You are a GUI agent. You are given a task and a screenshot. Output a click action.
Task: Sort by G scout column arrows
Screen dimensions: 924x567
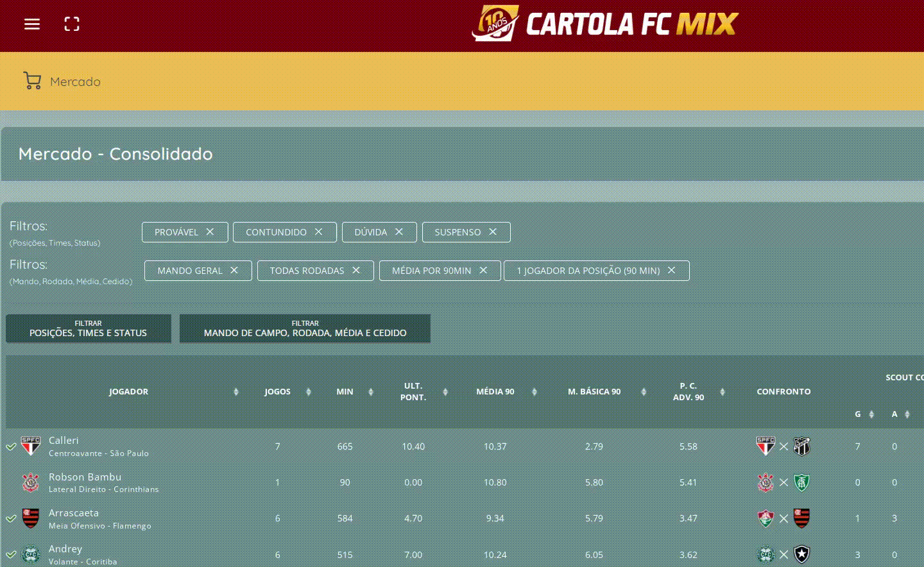[x=871, y=414]
